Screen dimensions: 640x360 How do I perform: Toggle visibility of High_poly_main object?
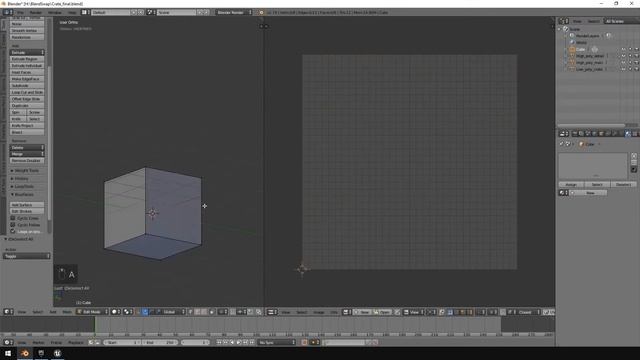623,63
